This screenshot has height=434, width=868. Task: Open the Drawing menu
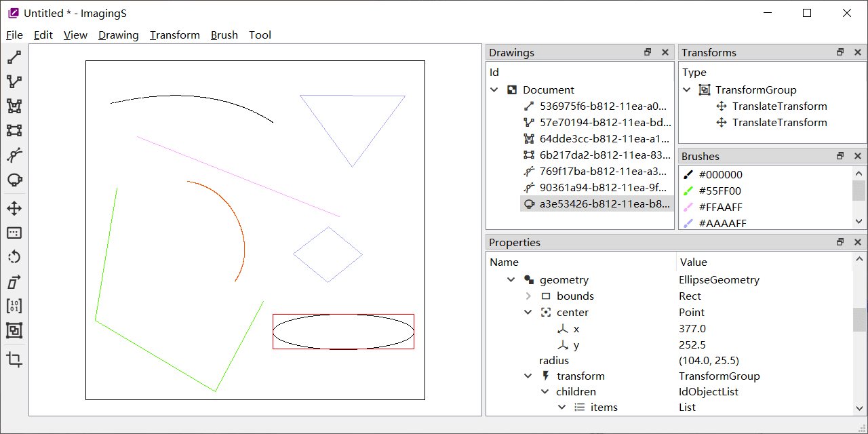point(118,35)
